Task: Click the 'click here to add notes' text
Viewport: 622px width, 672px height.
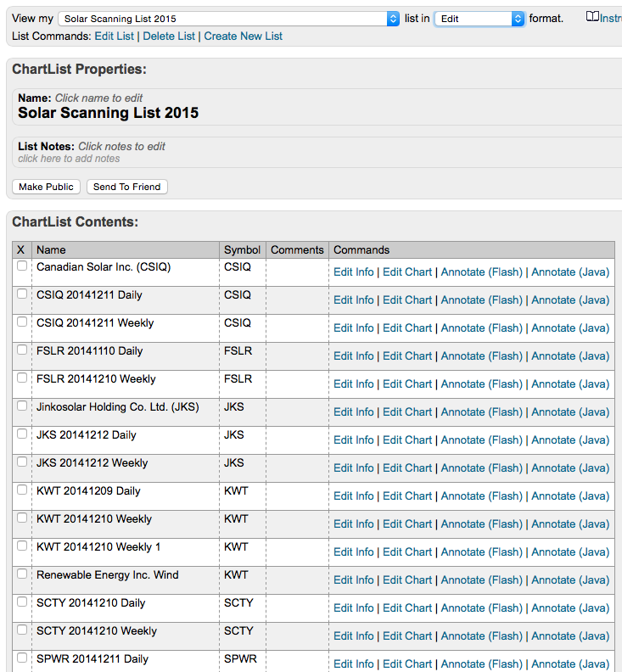Action: click(x=70, y=159)
